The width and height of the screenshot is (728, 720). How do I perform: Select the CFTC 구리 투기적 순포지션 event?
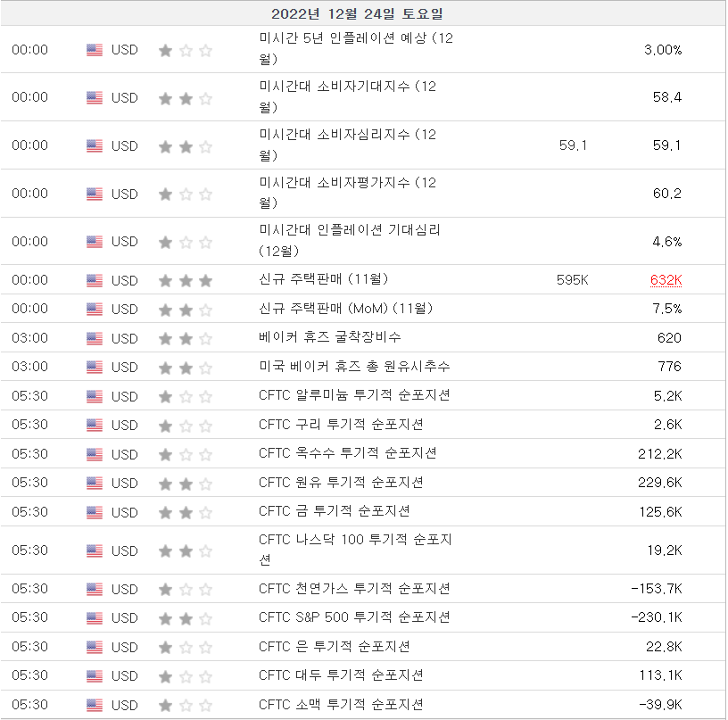[x=341, y=424]
